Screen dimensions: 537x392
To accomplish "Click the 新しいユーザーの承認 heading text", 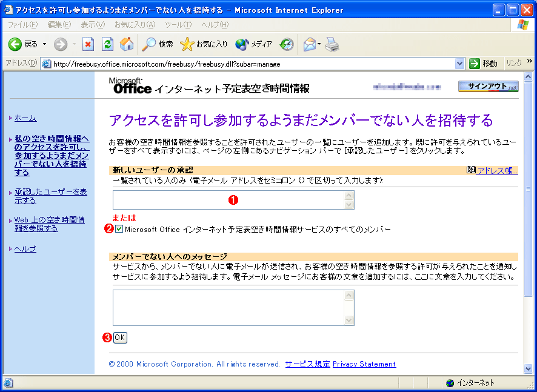I will click(153, 170).
